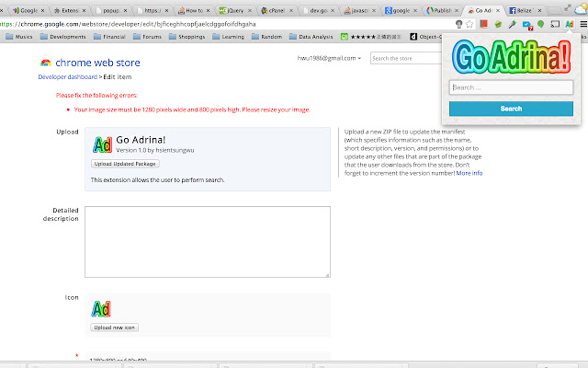Screen dimensions: 588x368
Task: Click Upload Updated Package button
Action: (x=125, y=164)
